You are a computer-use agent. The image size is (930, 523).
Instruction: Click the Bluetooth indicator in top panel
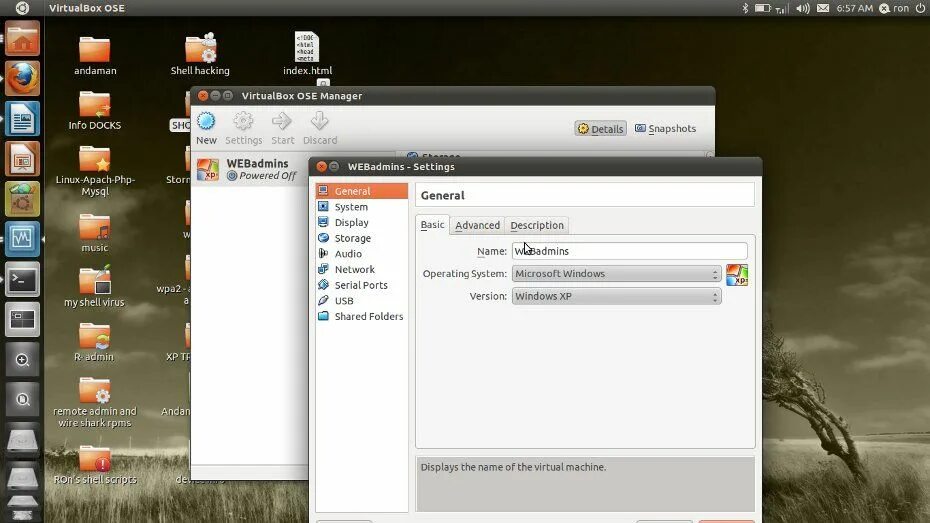tap(746, 8)
